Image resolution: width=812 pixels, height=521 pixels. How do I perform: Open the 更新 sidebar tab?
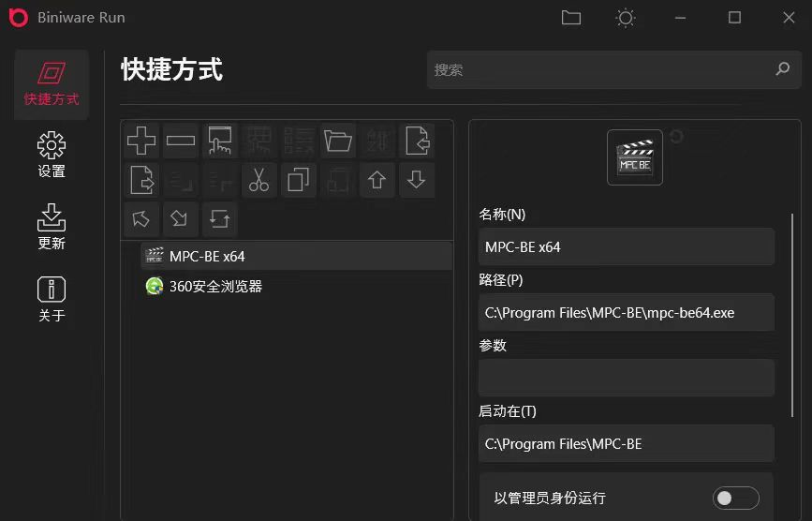click(x=52, y=227)
